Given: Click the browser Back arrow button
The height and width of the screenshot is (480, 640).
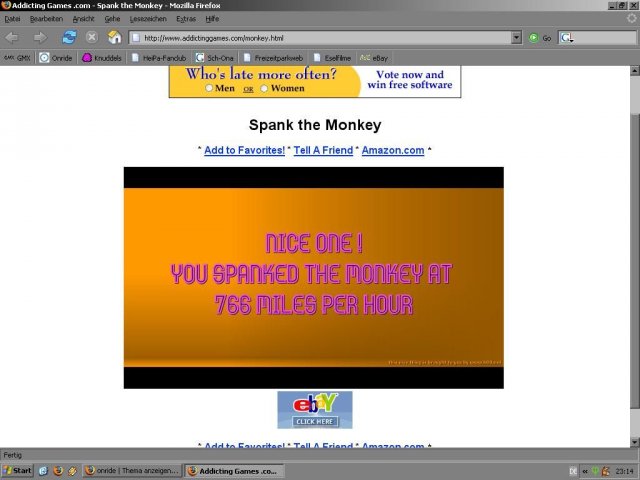Looking at the screenshot, I should click(13, 37).
